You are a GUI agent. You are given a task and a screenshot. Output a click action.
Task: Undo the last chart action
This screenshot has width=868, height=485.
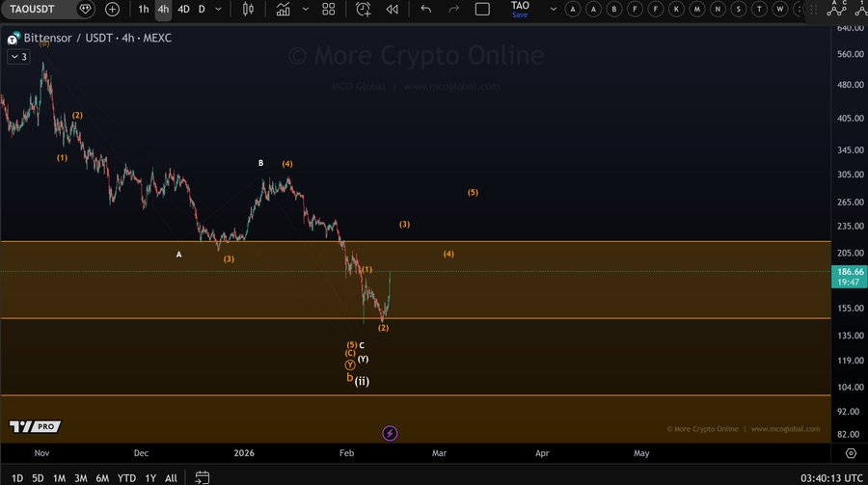click(x=425, y=10)
